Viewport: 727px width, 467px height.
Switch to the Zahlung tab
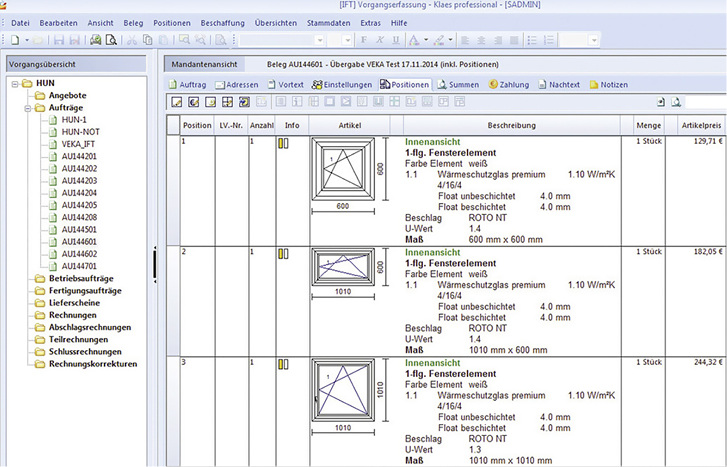coord(509,85)
